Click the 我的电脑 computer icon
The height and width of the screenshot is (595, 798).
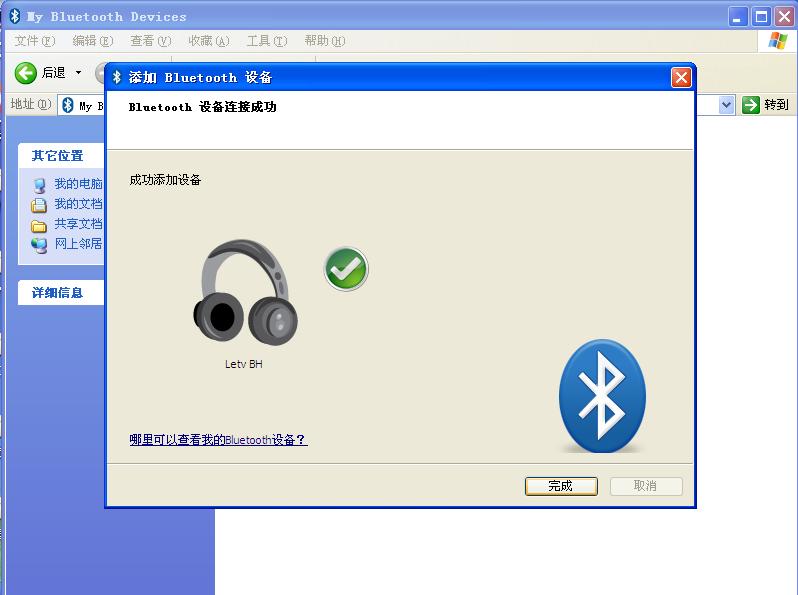click(x=39, y=185)
